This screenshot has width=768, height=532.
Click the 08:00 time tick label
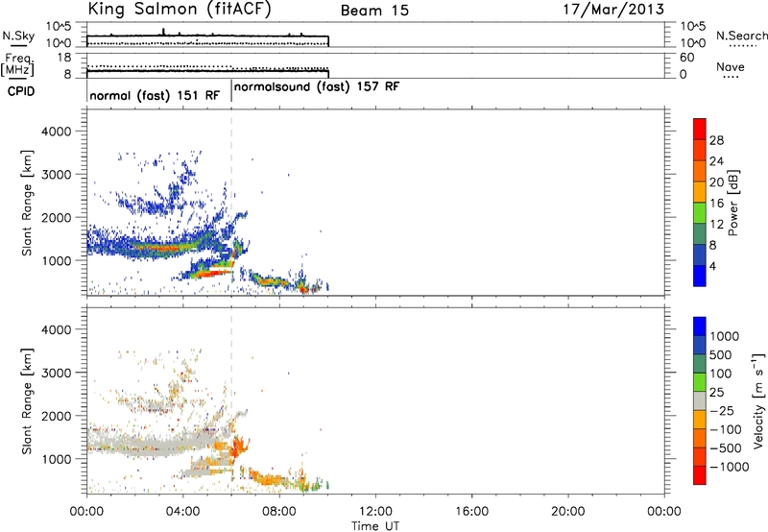[279, 512]
